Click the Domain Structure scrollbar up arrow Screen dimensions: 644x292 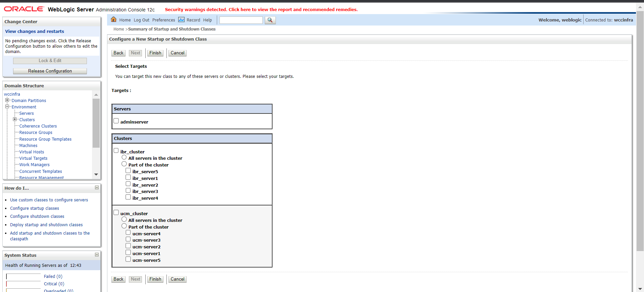click(96, 95)
